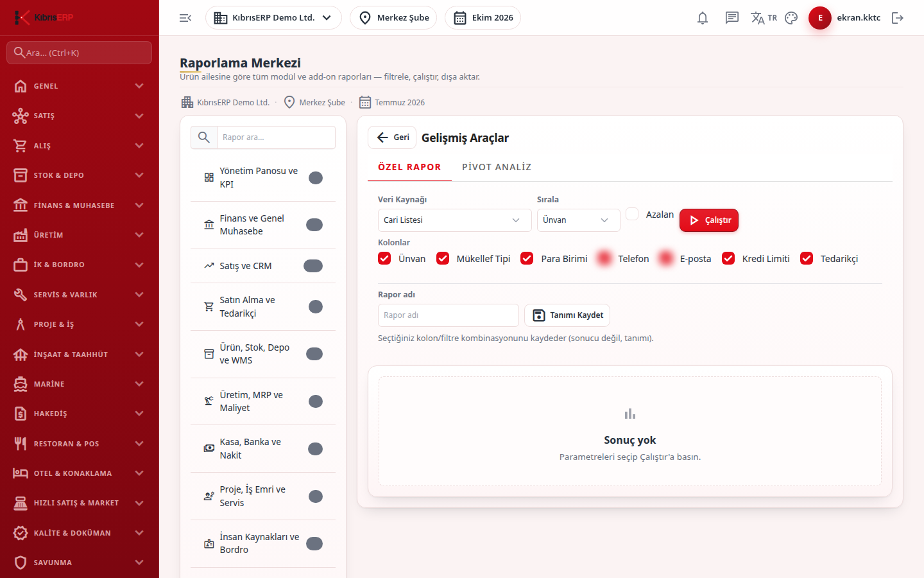The height and width of the screenshot is (578, 924).
Task: Open the messages chat icon
Action: coord(732,18)
